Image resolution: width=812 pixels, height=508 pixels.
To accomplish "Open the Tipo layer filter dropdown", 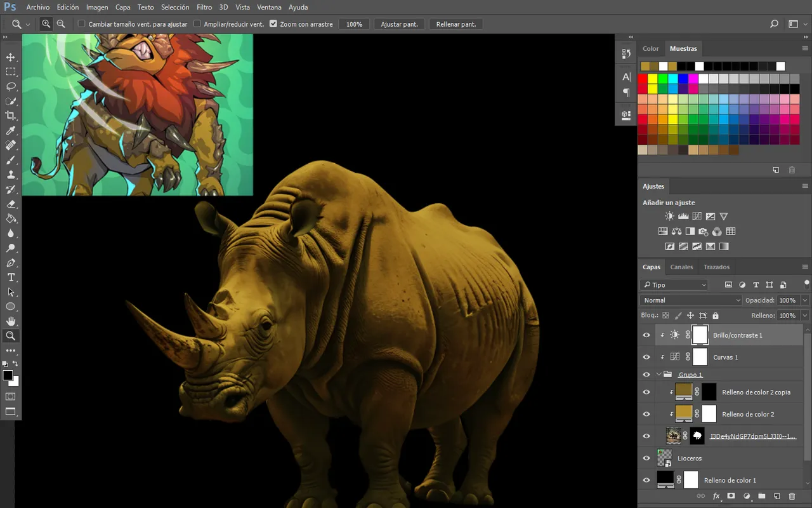I will 674,285.
